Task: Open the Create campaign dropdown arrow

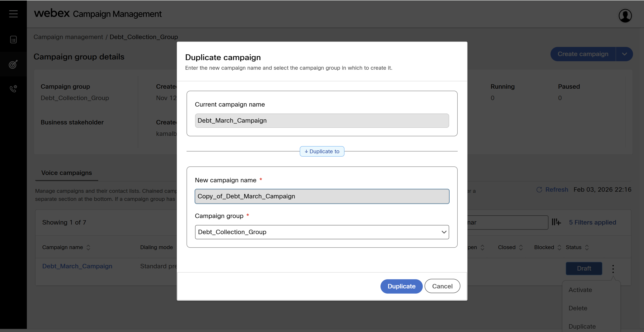Action: (624, 54)
